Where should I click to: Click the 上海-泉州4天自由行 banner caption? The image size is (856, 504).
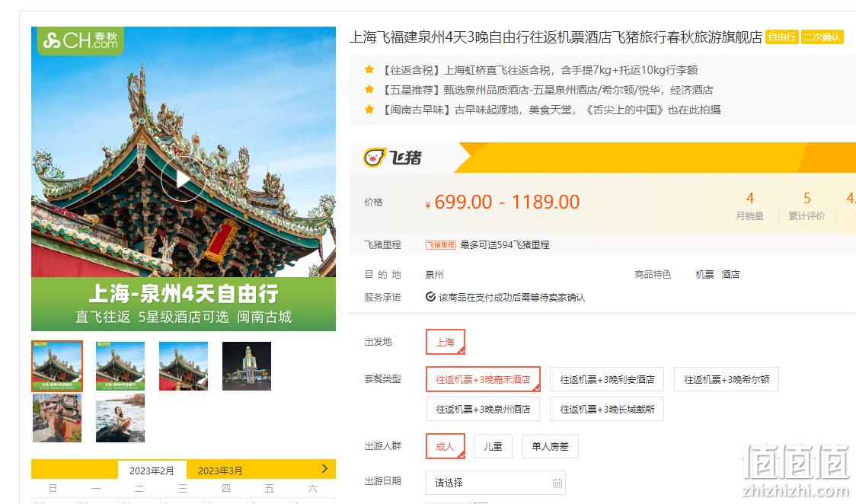coord(184,293)
